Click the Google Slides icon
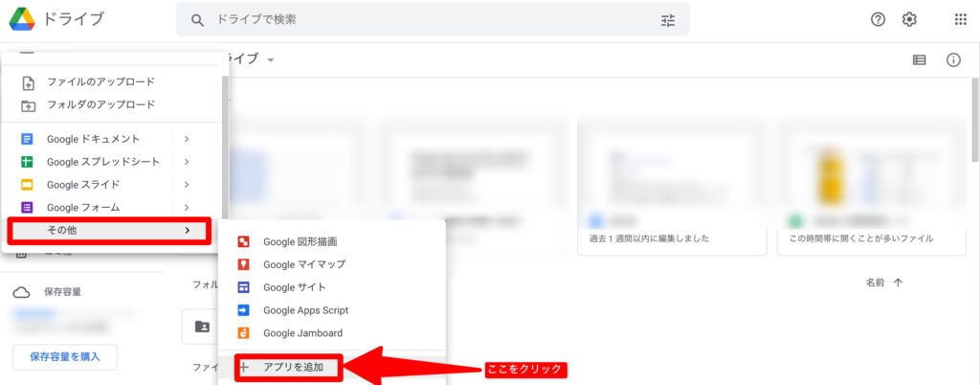 [27, 185]
